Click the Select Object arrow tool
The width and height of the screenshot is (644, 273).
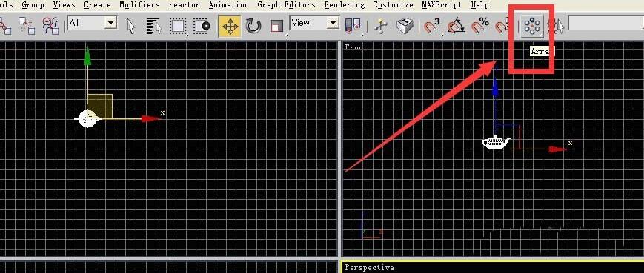(130, 27)
